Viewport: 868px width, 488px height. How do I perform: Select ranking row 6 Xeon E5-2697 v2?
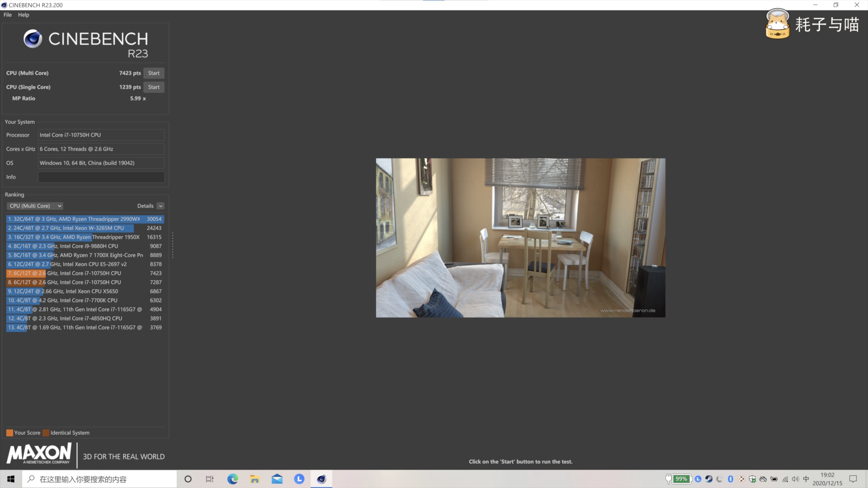85,264
